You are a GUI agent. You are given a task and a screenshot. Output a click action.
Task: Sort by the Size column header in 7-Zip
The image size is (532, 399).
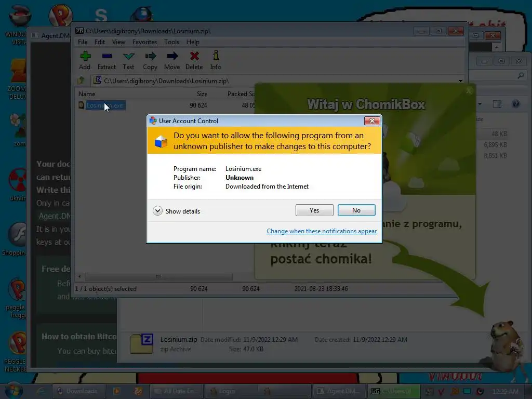tap(202, 94)
